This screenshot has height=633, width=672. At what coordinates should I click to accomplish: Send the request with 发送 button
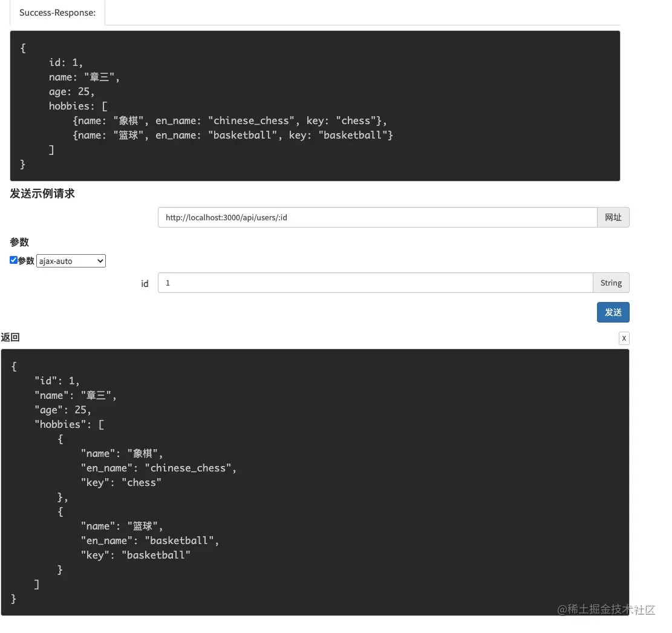[x=613, y=312]
